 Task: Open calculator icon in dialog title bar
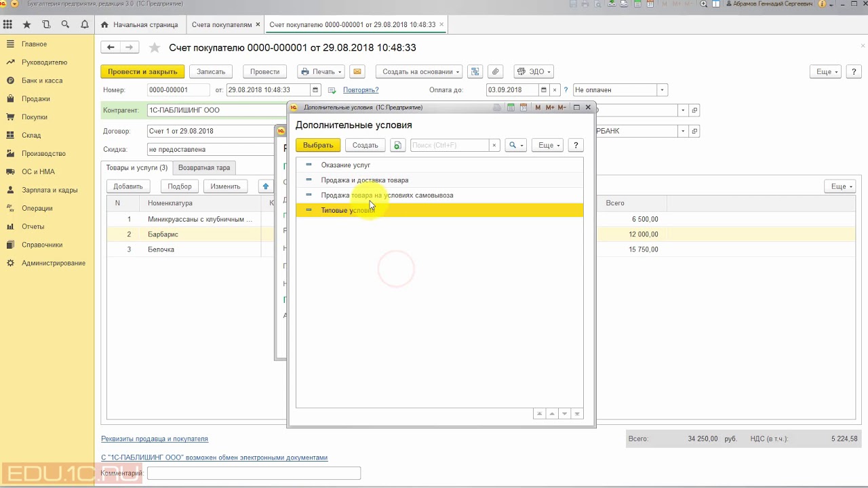coord(512,107)
